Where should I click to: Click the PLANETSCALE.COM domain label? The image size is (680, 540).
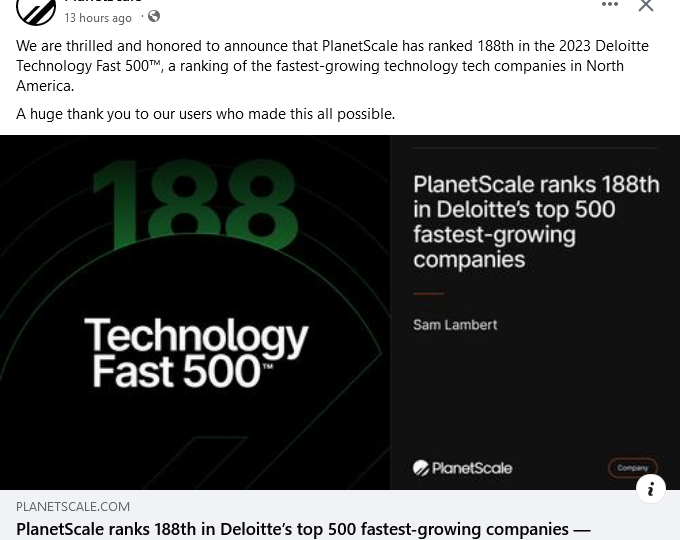click(73, 507)
